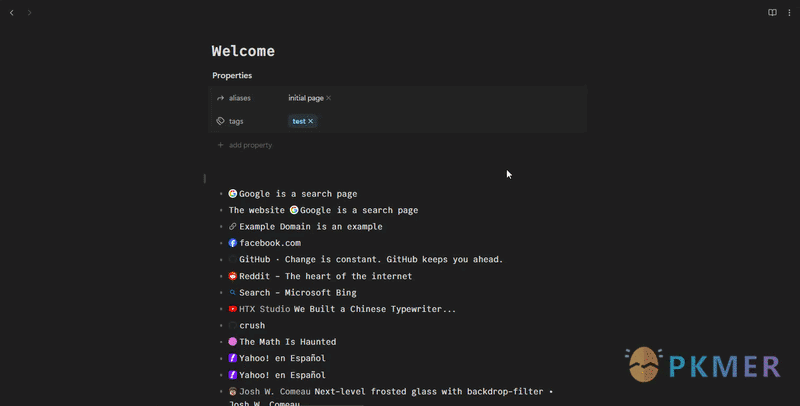Open The Math Is Haunted link
The height and width of the screenshot is (406, 800).
[287, 342]
